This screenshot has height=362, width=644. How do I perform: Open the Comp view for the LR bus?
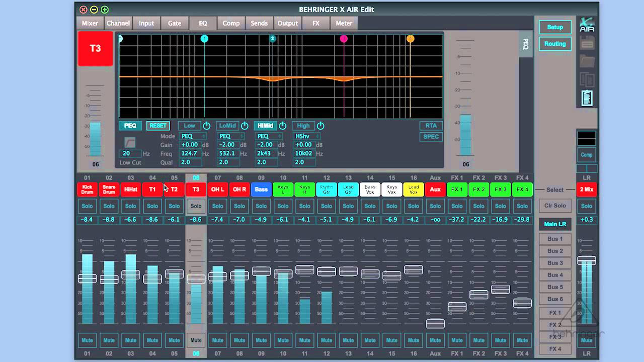(586, 155)
